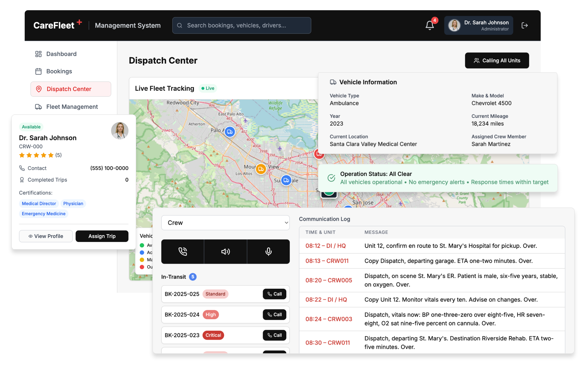The image size is (588, 373).
Task: Toggle the microphone button
Action: click(x=268, y=251)
